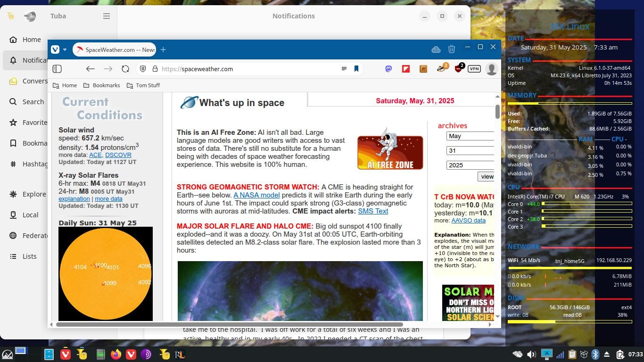This screenshot has height=362, width=644.
Task: Open the AAVSO data link
Action: pyautogui.click(x=468, y=220)
